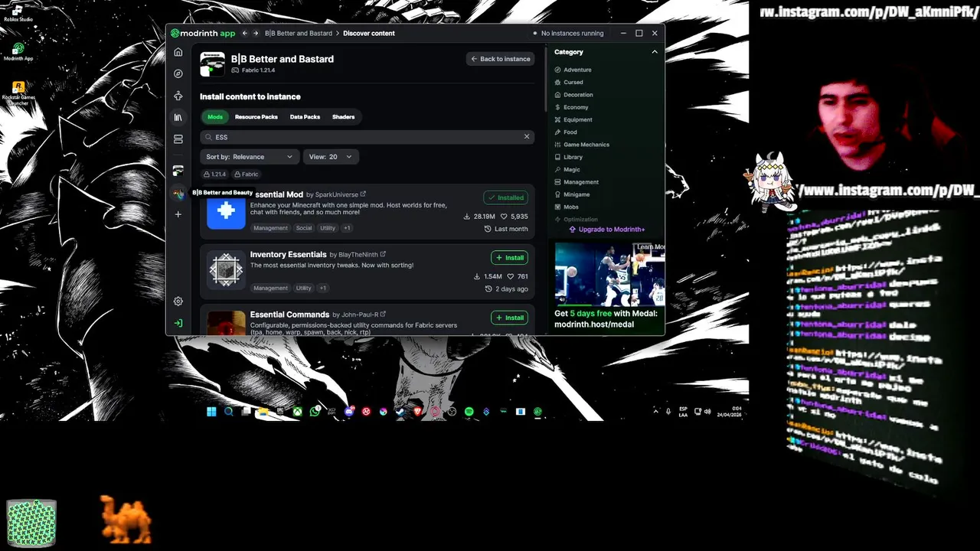Filter by Adventure category

573,70
